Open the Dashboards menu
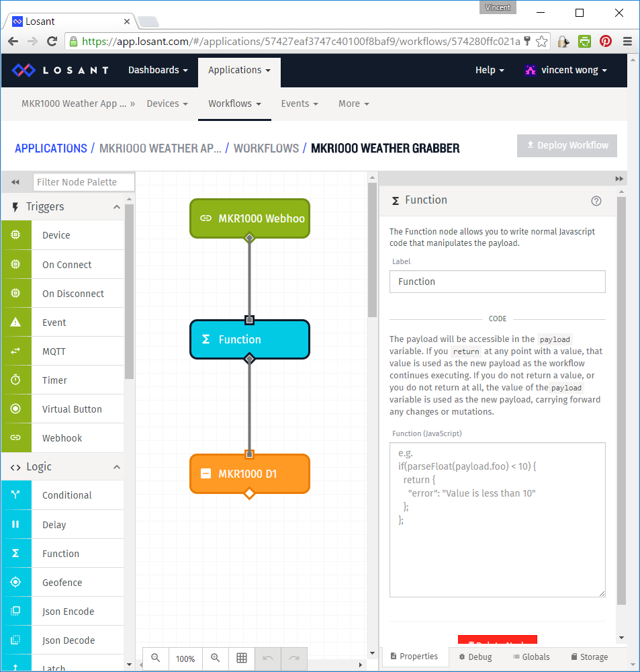This screenshot has height=672, width=640. point(157,70)
